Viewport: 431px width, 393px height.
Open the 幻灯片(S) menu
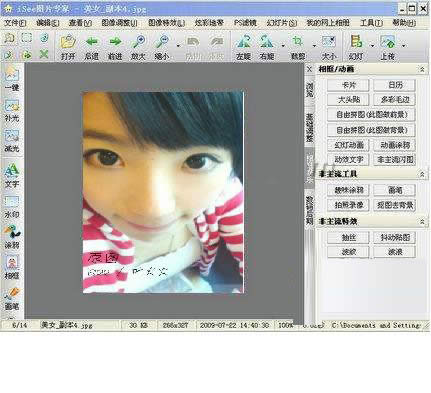(x=281, y=23)
